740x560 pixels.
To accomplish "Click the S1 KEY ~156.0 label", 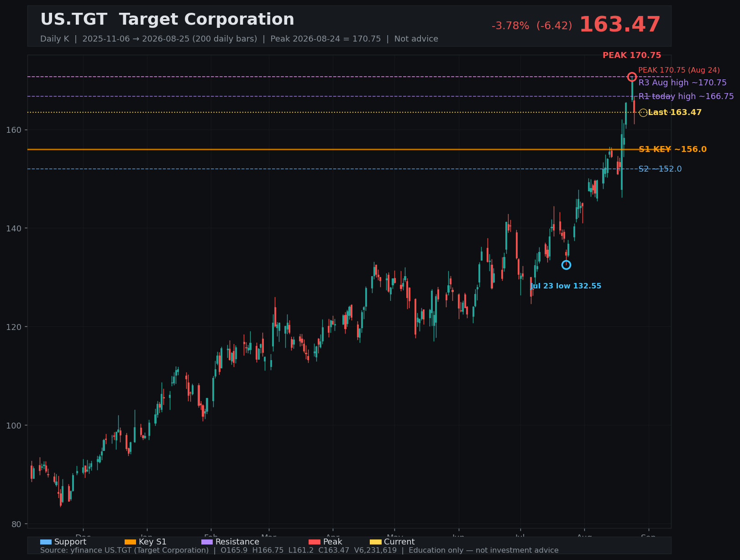I will click(672, 149).
